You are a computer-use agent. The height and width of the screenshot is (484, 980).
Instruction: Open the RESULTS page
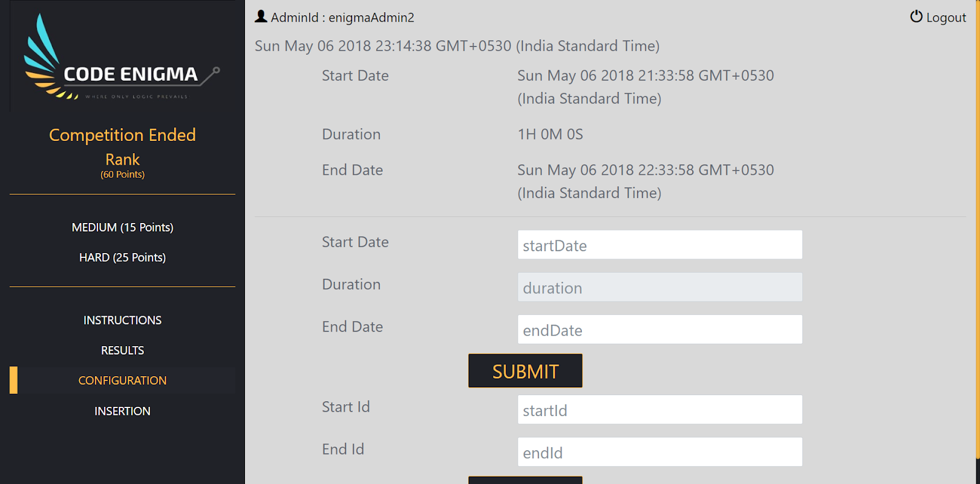point(123,350)
